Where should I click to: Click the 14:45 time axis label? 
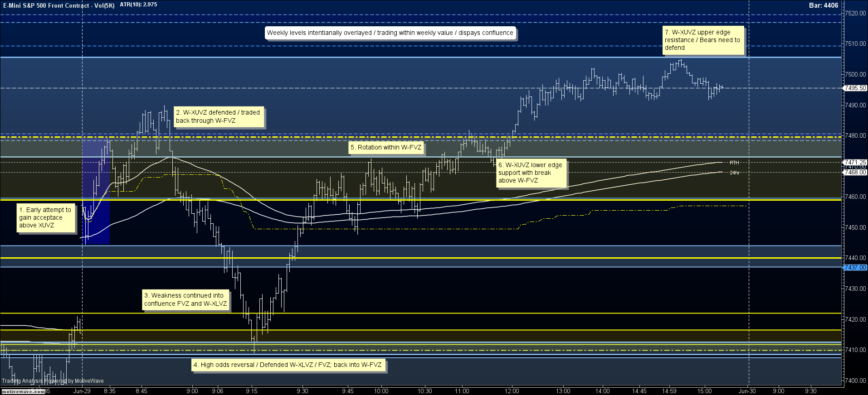pos(639,391)
